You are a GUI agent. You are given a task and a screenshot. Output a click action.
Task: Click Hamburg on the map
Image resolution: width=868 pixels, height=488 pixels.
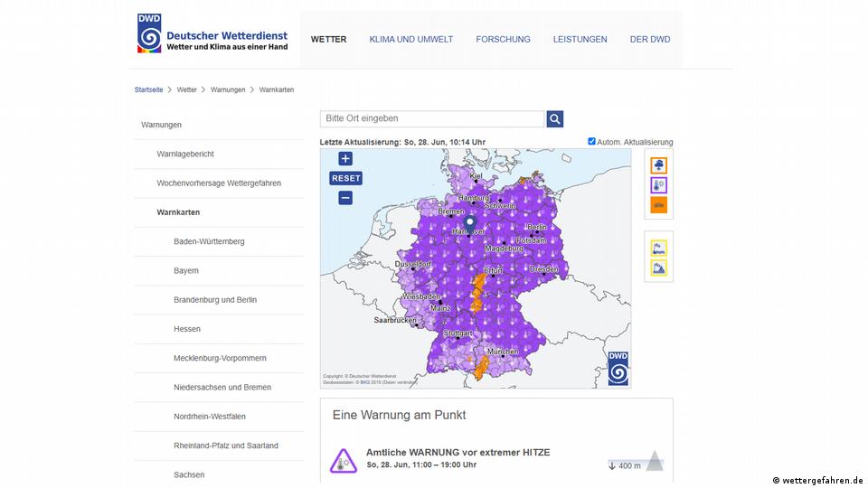click(473, 198)
